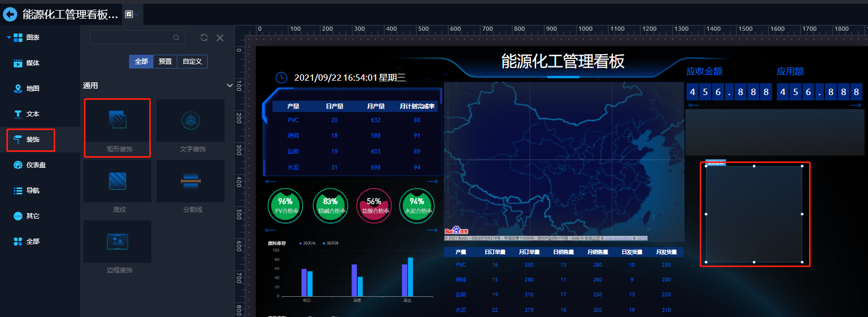
Task: Close the component panel
Action: 220,38
